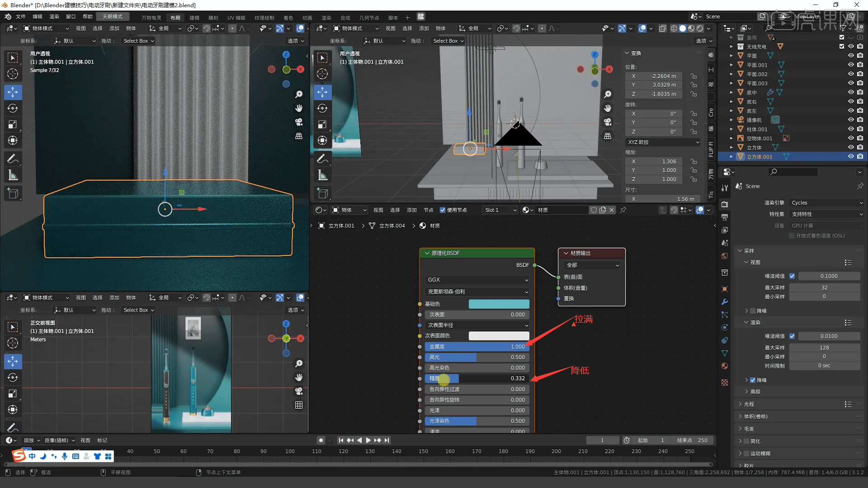Image resolution: width=868 pixels, height=488 pixels.
Task: Click the 结束点 250 frame field
Action: coord(693,440)
